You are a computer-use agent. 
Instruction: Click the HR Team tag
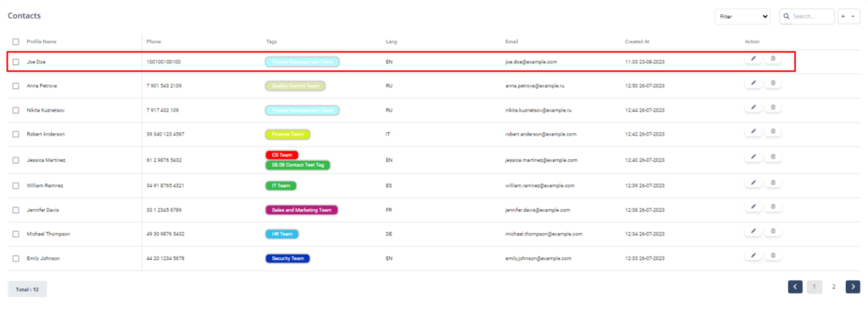click(281, 235)
